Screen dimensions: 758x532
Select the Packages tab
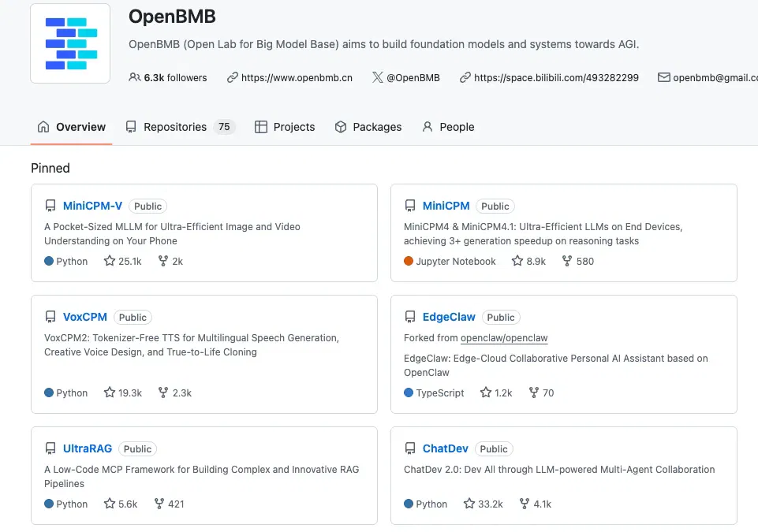368,127
